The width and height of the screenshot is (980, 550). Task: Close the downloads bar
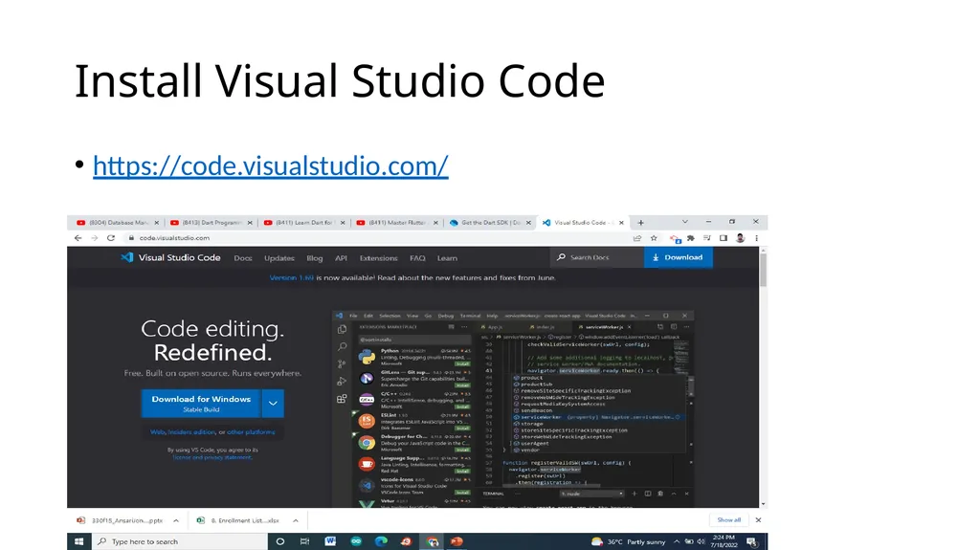click(x=758, y=520)
